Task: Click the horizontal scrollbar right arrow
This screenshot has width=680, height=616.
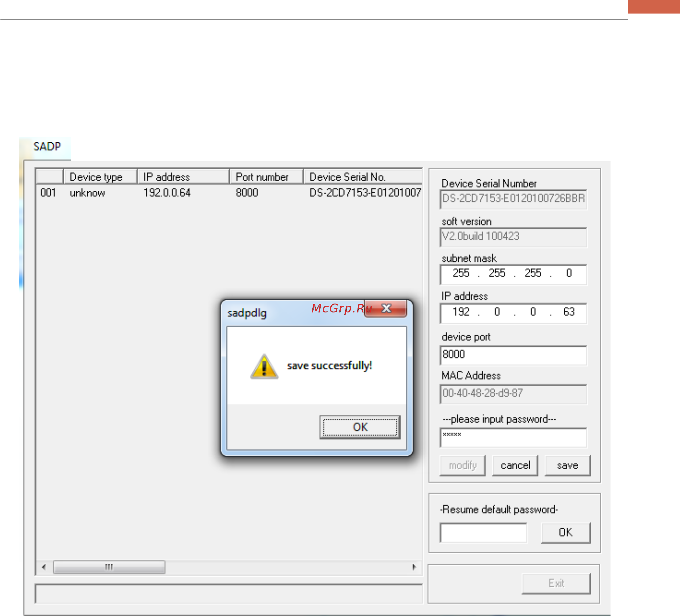Action: click(414, 567)
